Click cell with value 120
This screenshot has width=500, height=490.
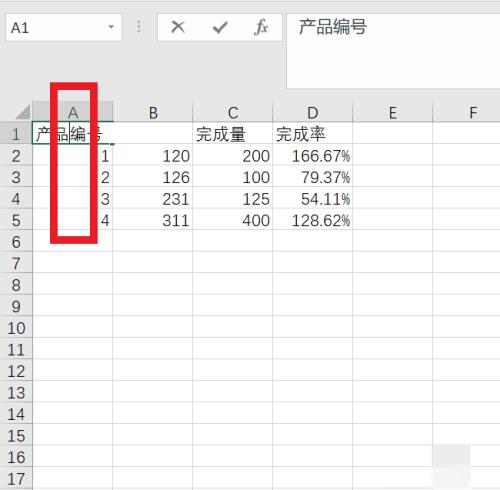click(153, 155)
